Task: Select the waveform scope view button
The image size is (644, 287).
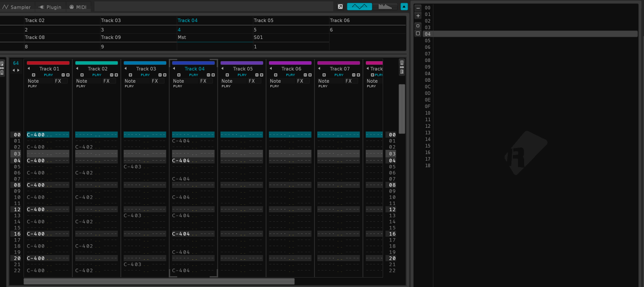Action: [x=359, y=7]
